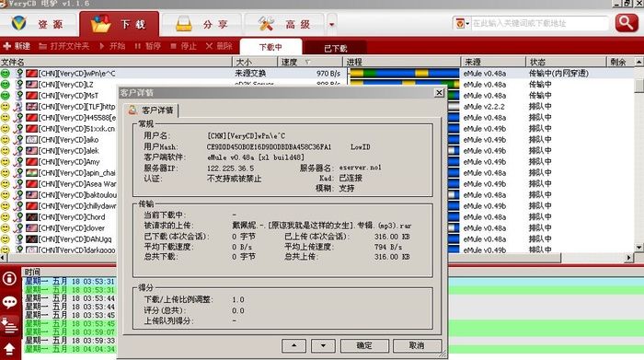
Task: Click the green smiley icon on wPn\e^C row
Action: (5, 74)
